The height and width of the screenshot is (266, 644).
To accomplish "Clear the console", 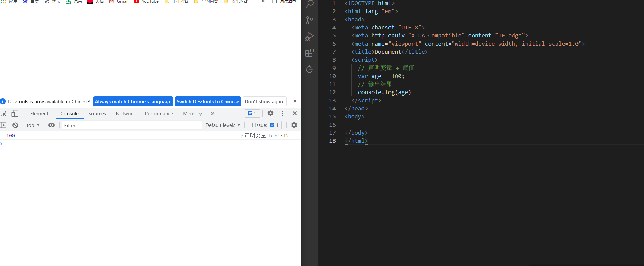I will pyautogui.click(x=15, y=125).
